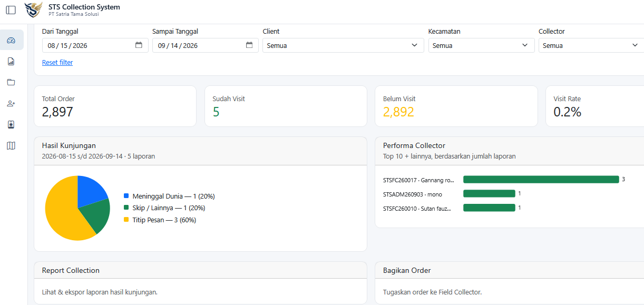Viewport: 644px width, 305px height.
Task: Expand the Kecamatan dropdown
Action: pos(481,45)
